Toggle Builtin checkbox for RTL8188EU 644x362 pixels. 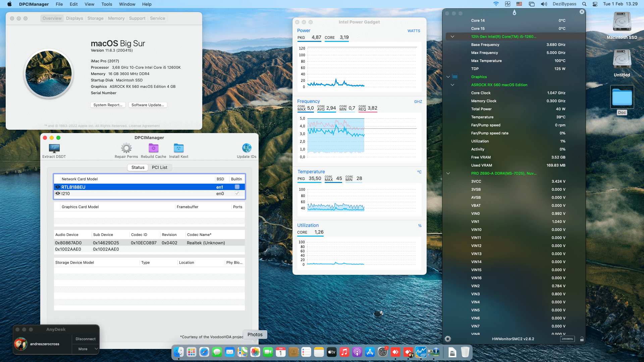237,187
